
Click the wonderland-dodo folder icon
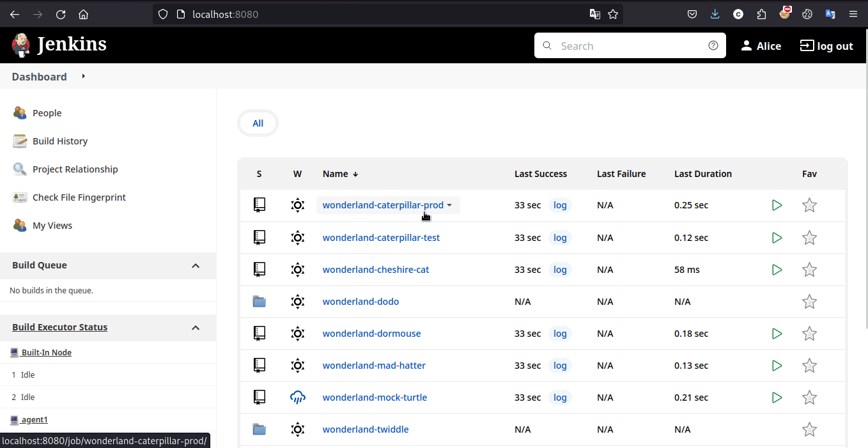pyautogui.click(x=259, y=302)
